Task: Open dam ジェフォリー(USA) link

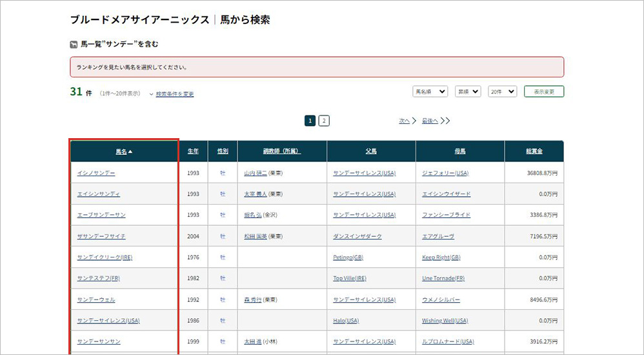Action: tap(445, 173)
